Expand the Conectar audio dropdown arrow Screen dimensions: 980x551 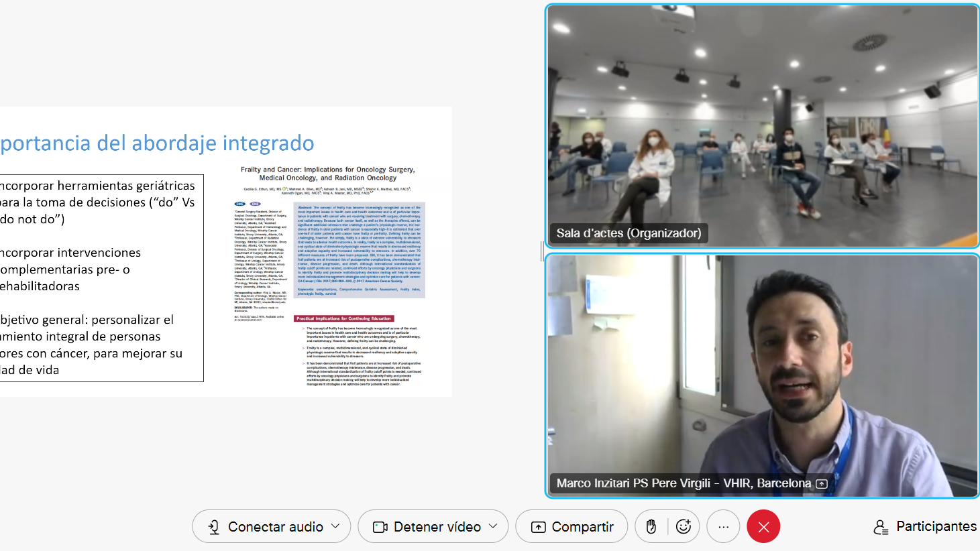(x=336, y=526)
